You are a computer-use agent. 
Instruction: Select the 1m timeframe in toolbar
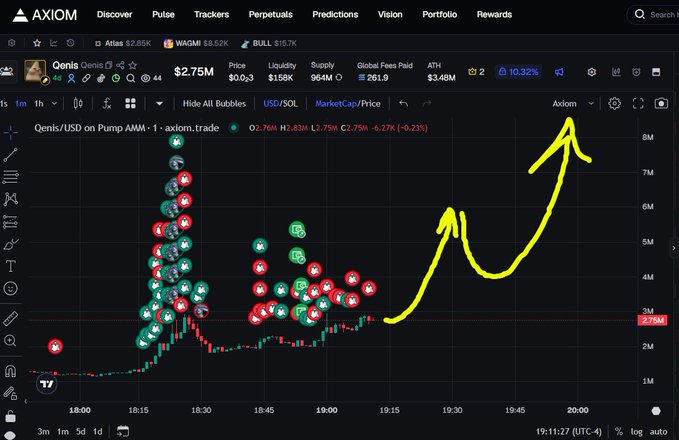coord(21,104)
